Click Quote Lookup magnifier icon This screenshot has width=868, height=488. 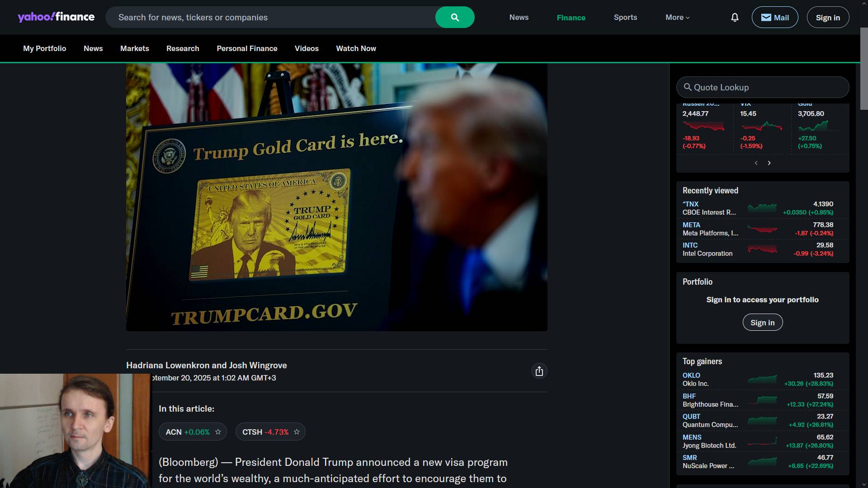pyautogui.click(x=688, y=87)
